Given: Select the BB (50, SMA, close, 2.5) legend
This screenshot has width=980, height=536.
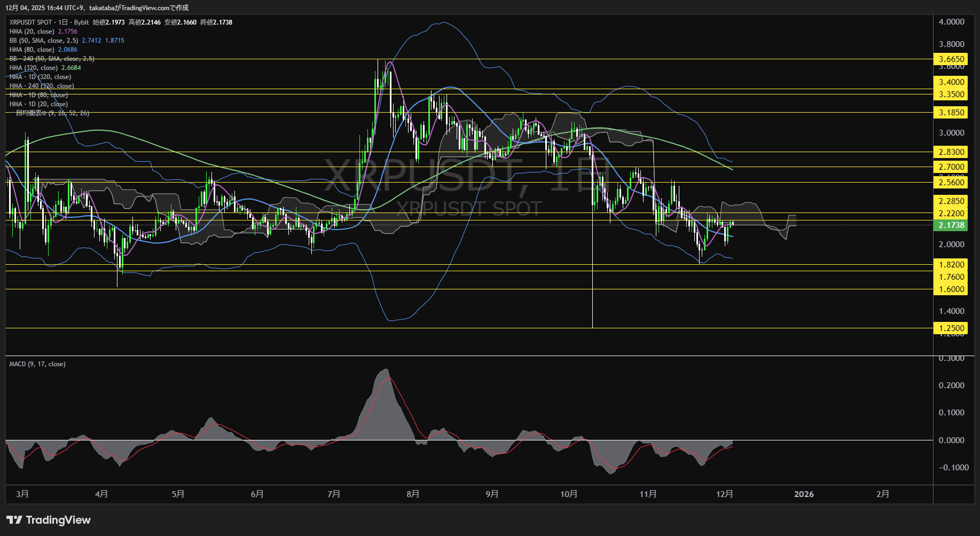Looking at the screenshot, I should click(x=43, y=41).
